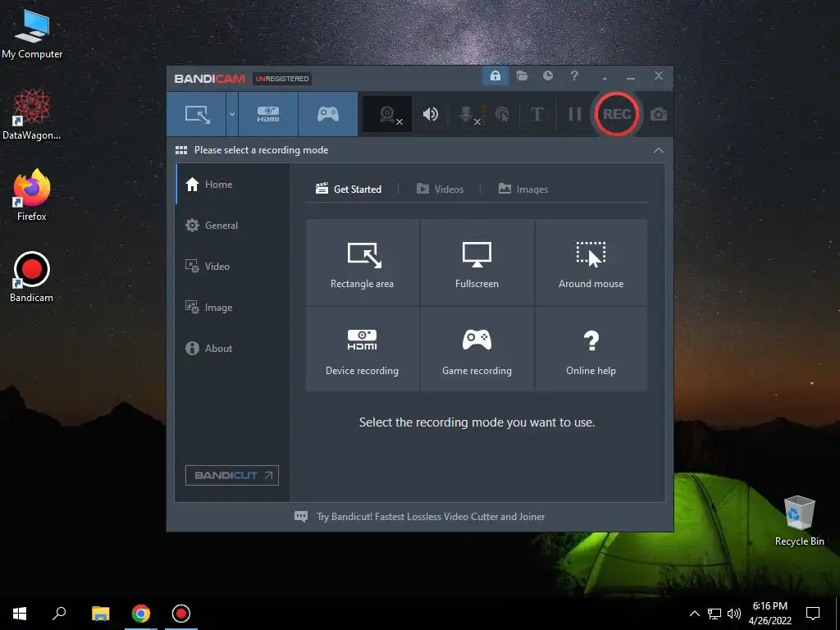Take a screenshot with the camera icon
The height and width of the screenshot is (630, 840).
click(x=659, y=114)
